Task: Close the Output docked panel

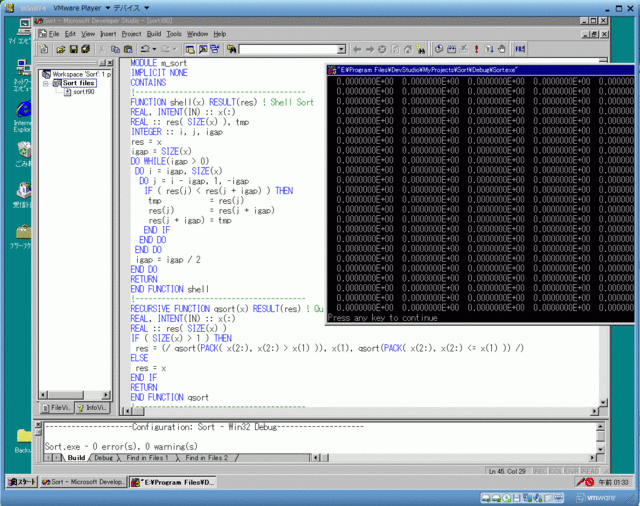Action: 38,425
